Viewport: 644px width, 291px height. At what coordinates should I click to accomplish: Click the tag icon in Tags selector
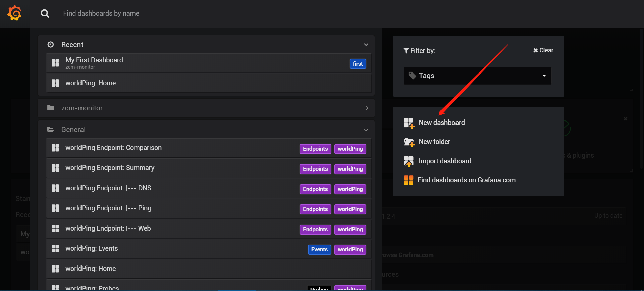(x=412, y=76)
